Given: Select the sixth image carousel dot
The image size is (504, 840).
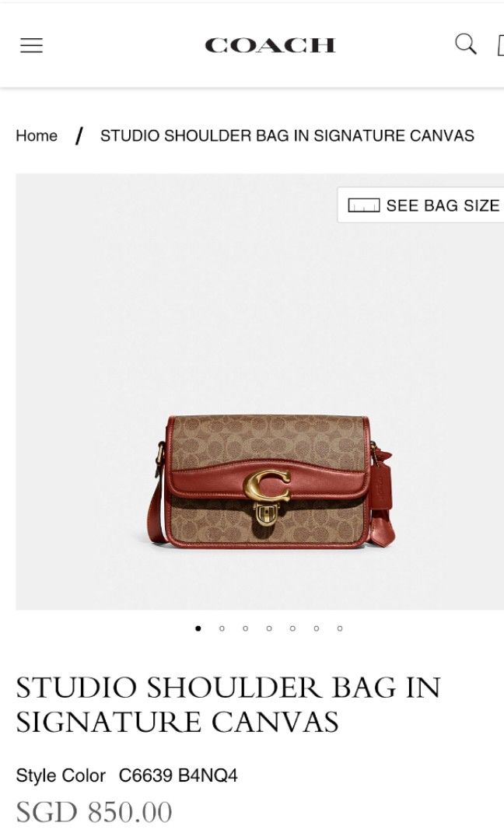Looking at the screenshot, I should [317, 628].
